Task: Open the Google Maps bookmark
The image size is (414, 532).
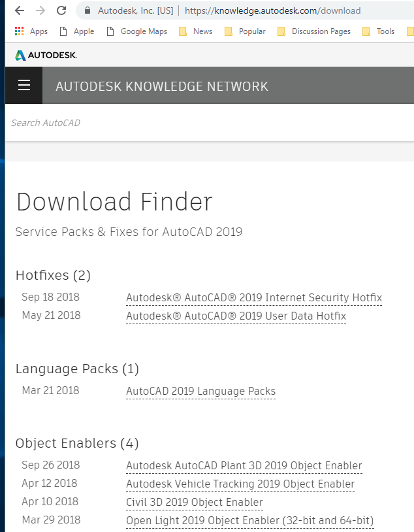Action: (x=136, y=31)
